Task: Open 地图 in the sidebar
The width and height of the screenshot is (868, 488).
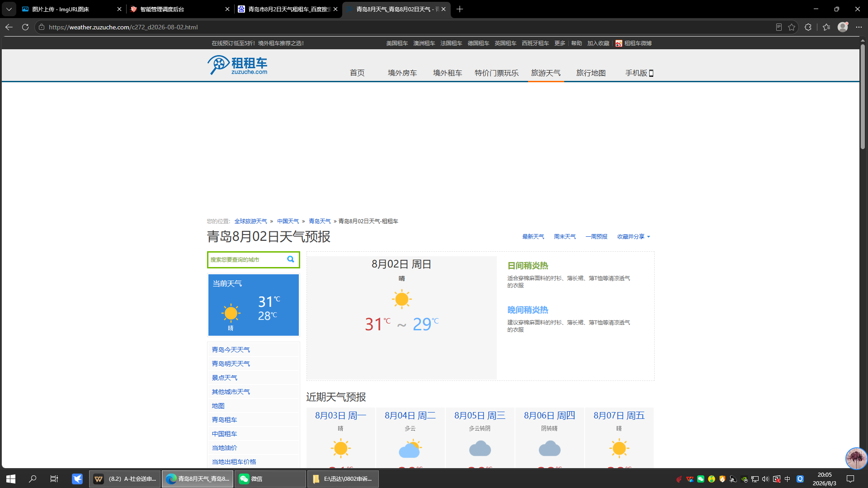Action: 218,406
